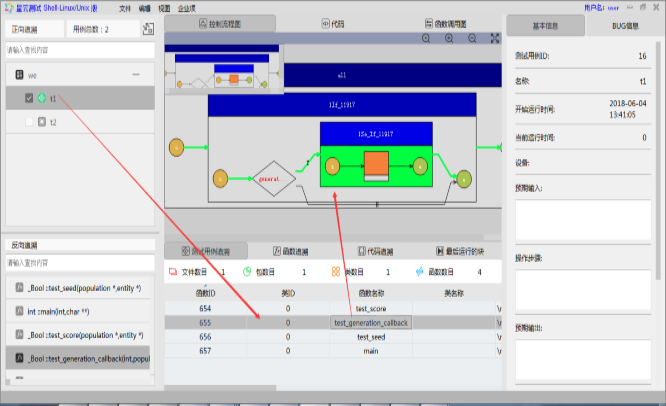The image size is (666, 406).
Task: Zoom out of the control flow diagram
Action: (472, 39)
